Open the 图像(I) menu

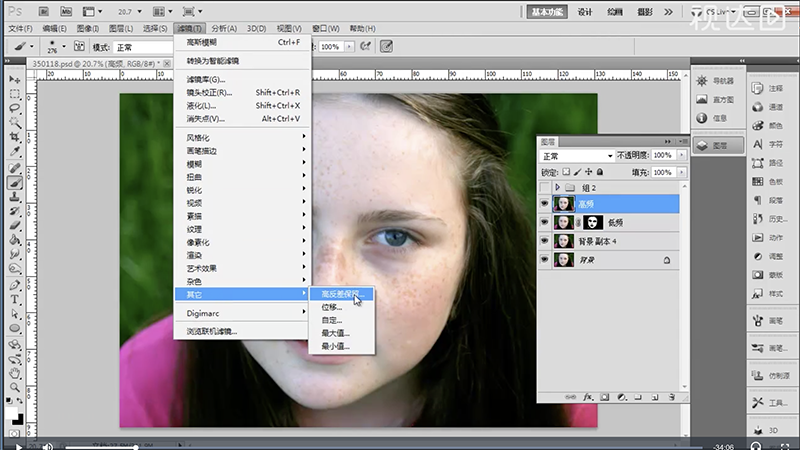pos(88,29)
